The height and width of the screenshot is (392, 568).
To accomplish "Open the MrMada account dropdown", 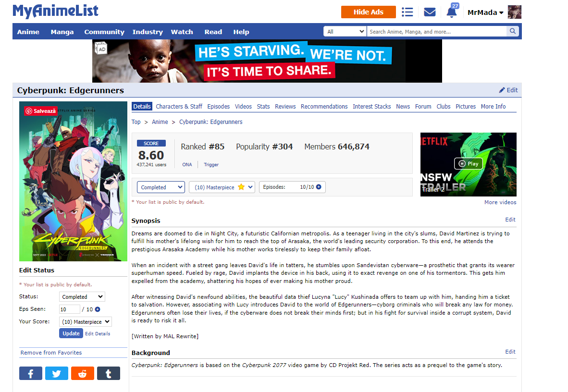I will 485,12.
